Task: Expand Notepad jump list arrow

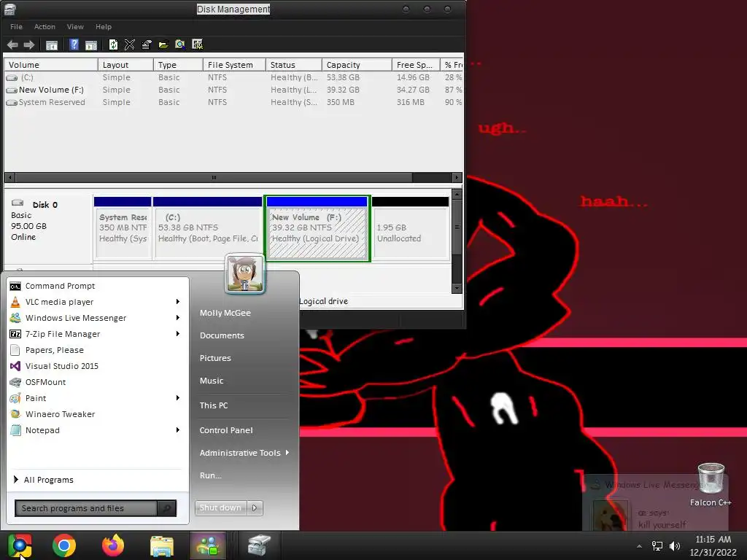Action: (178, 430)
